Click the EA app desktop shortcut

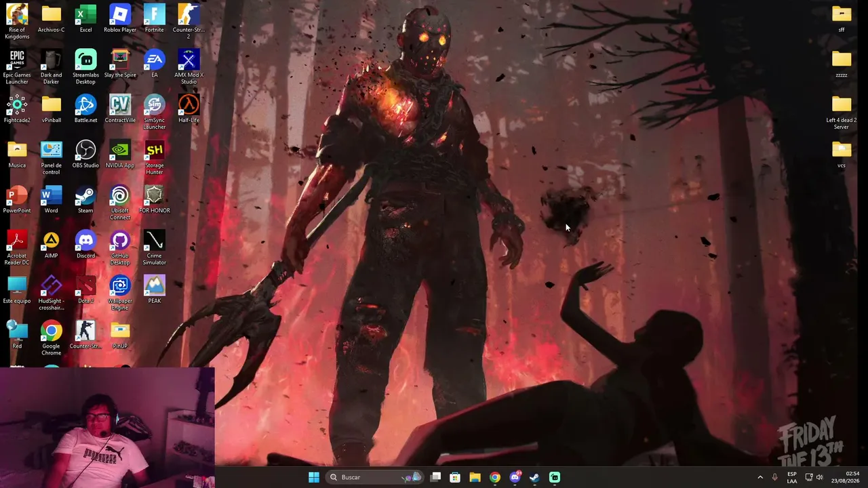tap(154, 64)
